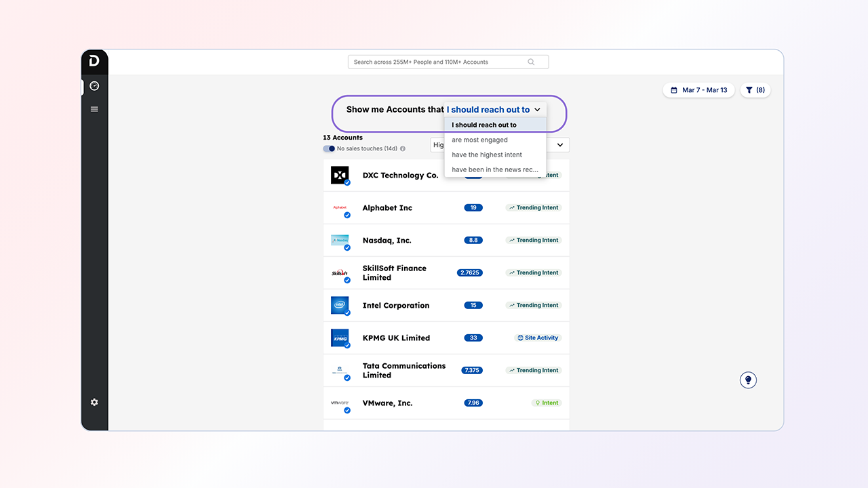Click the search magnifier icon
The width and height of the screenshot is (868, 488).
(x=531, y=62)
